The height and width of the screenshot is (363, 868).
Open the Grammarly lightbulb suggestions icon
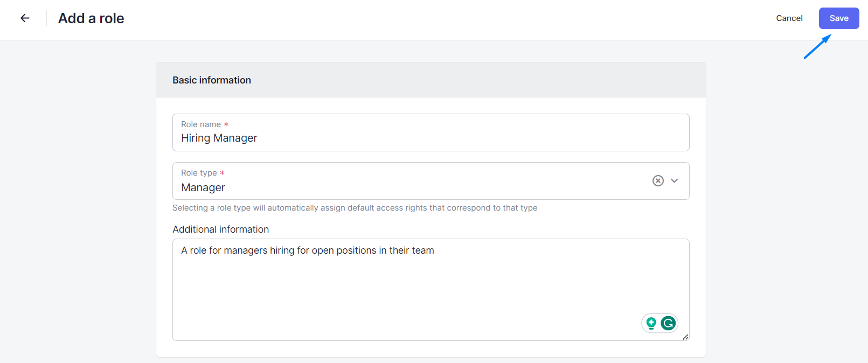pyautogui.click(x=651, y=323)
